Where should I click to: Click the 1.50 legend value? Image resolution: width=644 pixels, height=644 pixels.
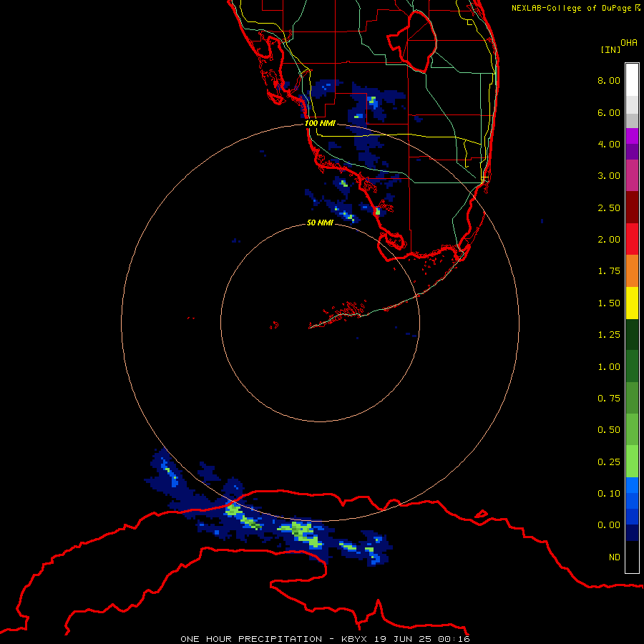coord(609,303)
